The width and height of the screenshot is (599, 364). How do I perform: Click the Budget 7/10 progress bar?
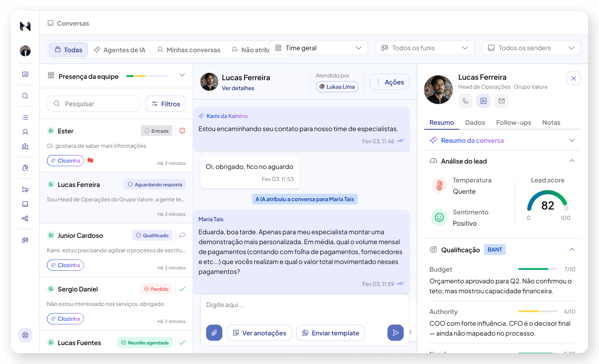pos(538,269)
